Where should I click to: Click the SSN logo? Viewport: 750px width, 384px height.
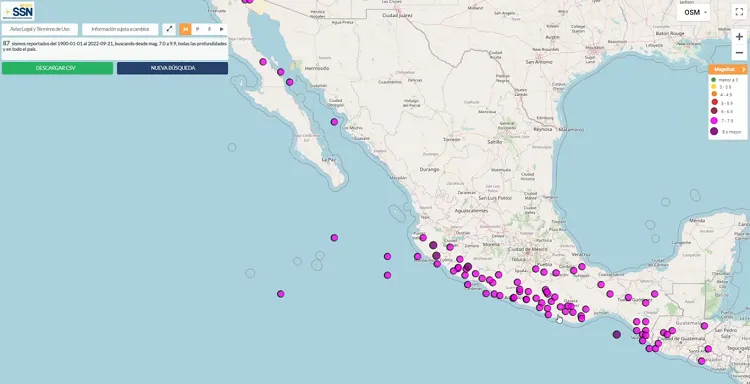pyautogui.click(x=18, y=11)
